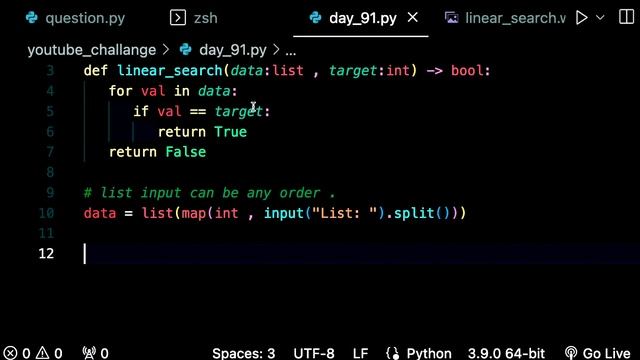The height and width of the screenshot is (360, 640).
Task: Open forwarded ports indicator in status bar
Action: click(96, 353)
